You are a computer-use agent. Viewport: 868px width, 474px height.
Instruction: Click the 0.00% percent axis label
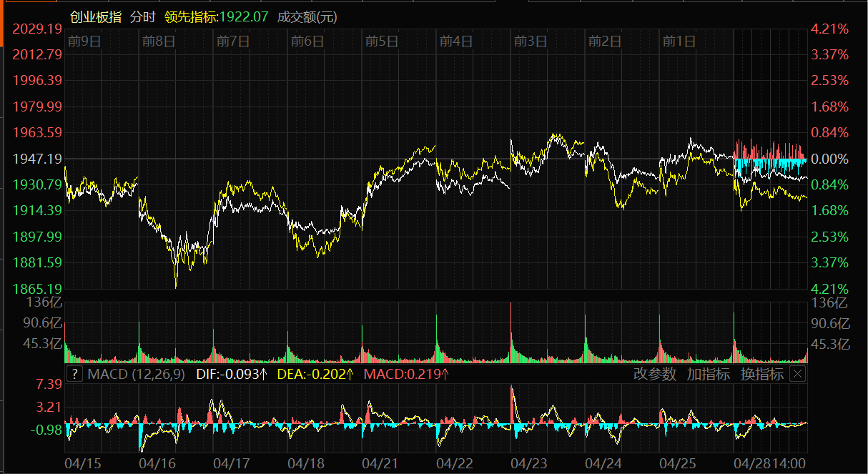830,159
